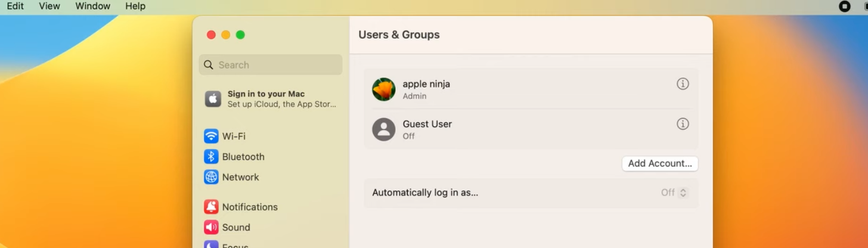Click the Apple ID sign-in icon
This screenshot has height=248, width=868.
tap(213, 99)
